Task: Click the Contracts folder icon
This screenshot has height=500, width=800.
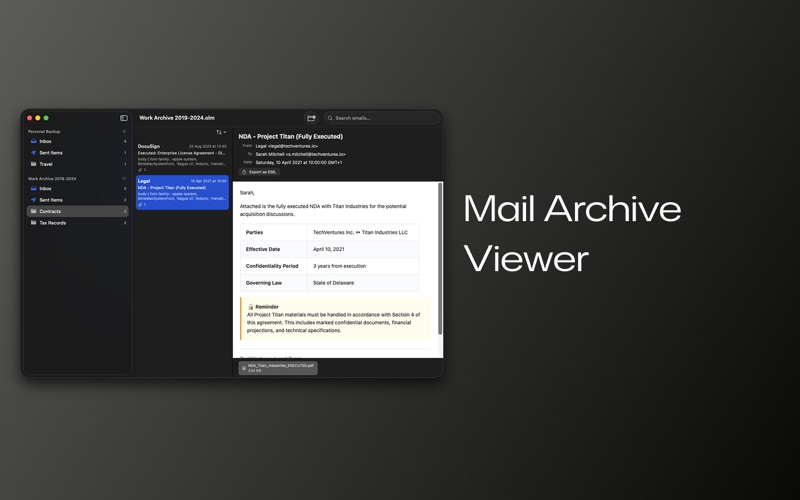Action: coord(34,211)
